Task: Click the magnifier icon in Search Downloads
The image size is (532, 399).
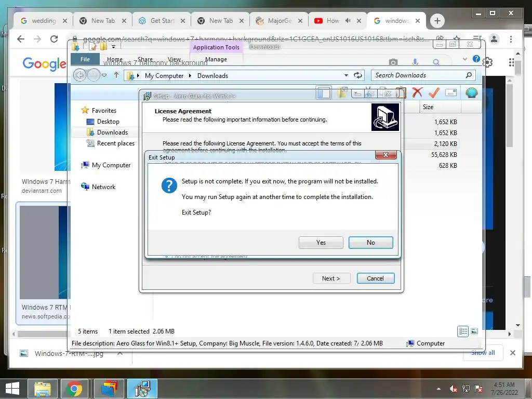Action: (x=469, y=75)
